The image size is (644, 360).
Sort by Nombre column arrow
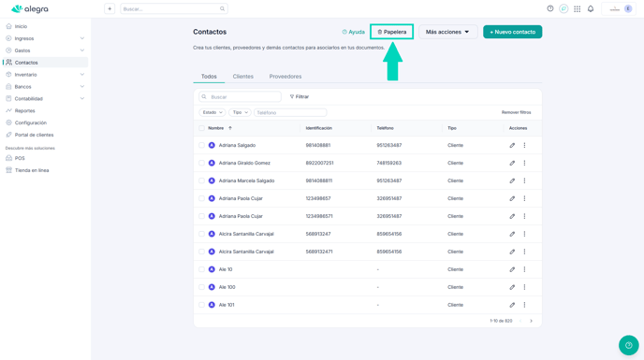point(230,128)
